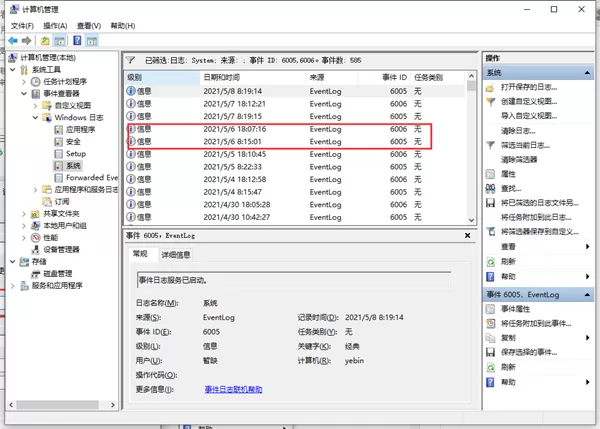Screen dimensions: 600x429
Task: Open the 帮助(H) menu
Action: coord(123,26)
